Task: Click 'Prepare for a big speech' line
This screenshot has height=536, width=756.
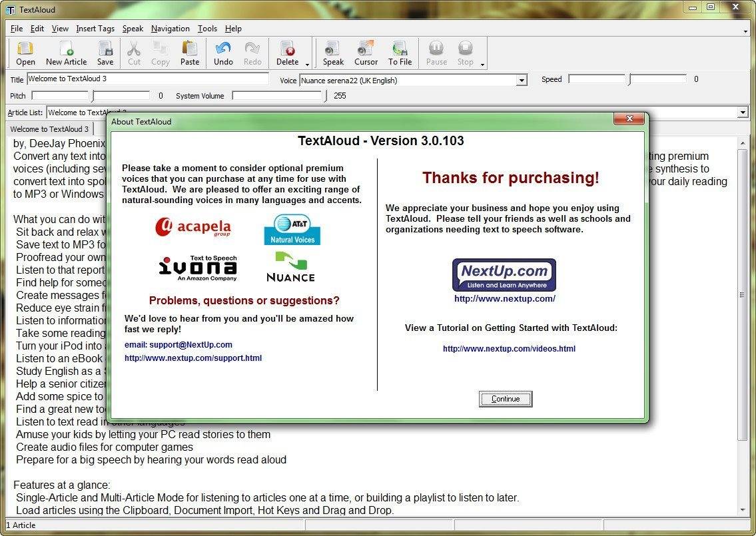Action: click(x=151, y=459)
